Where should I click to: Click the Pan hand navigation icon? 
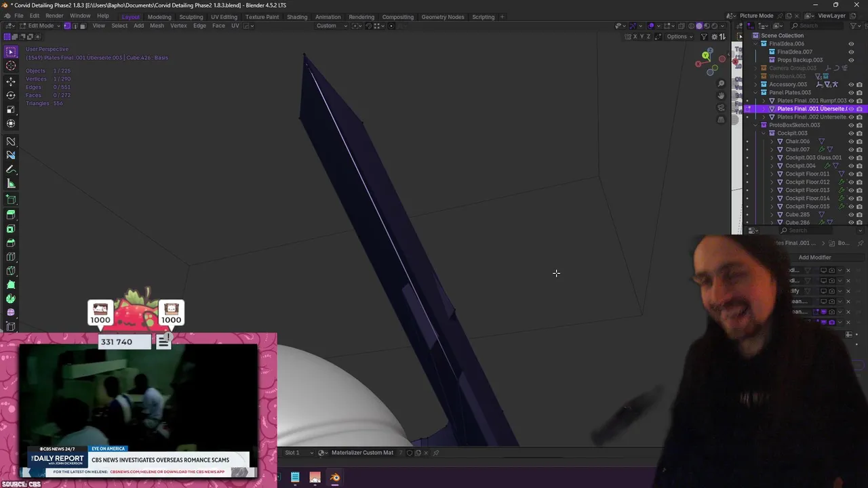pos(721,96)
